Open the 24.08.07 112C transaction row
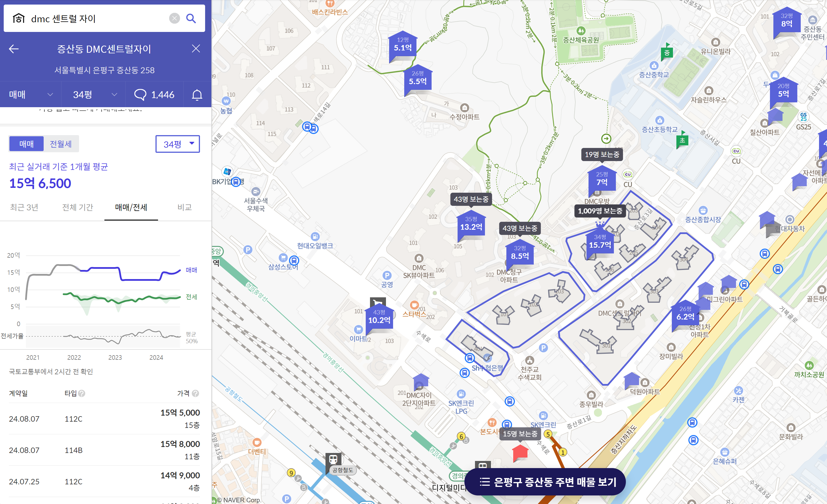 click(x=104, y=419)
